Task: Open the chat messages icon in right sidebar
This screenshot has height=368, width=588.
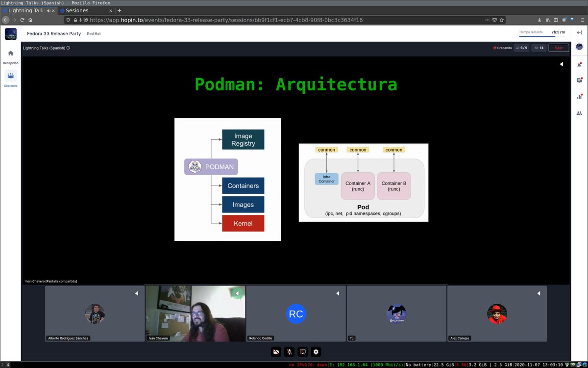Action: coord(579,80)
